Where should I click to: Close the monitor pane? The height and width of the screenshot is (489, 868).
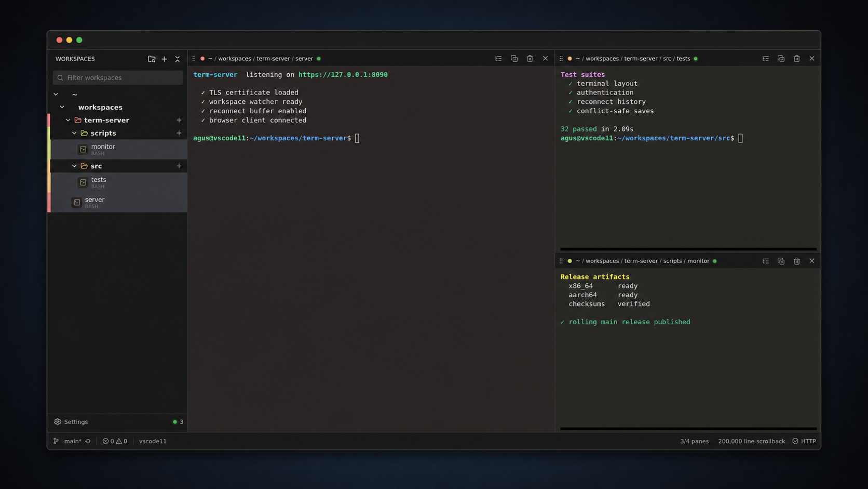(x=812, y=261)
